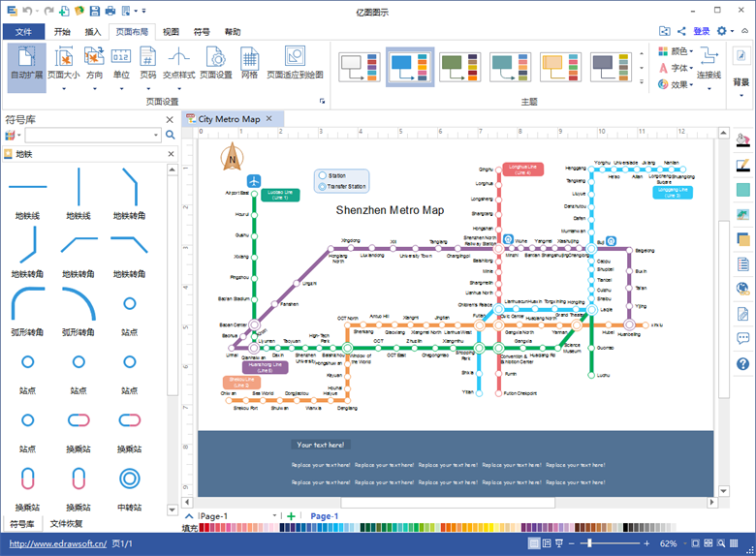Click the 登录 login link

coord(701,31)
